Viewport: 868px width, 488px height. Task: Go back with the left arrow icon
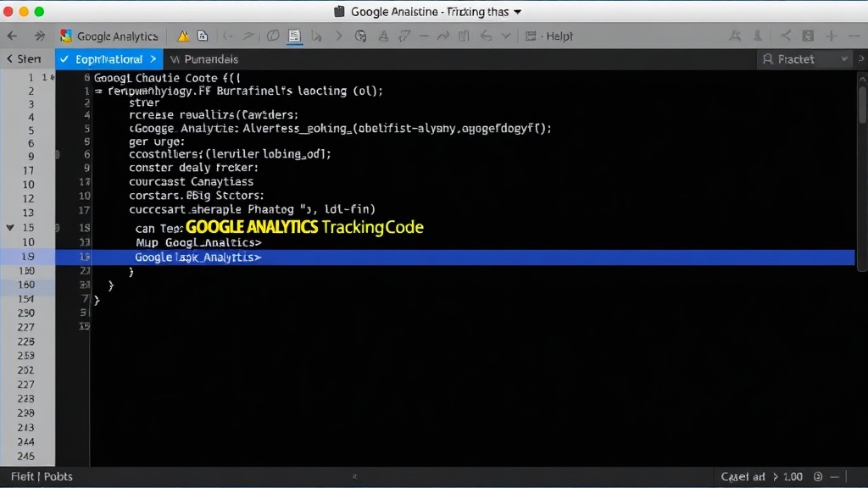point(12,36)
